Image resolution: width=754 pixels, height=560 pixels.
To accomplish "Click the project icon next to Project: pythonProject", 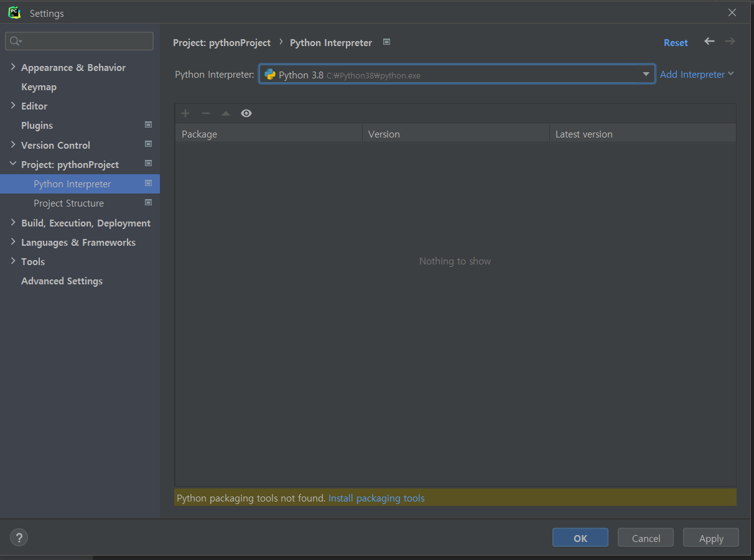I will [148, 164].
